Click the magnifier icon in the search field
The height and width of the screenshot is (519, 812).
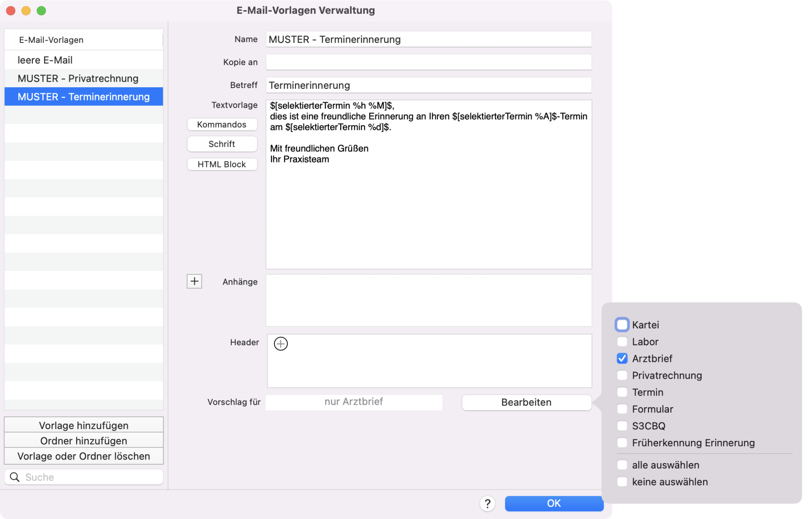[x=15, y=477]
